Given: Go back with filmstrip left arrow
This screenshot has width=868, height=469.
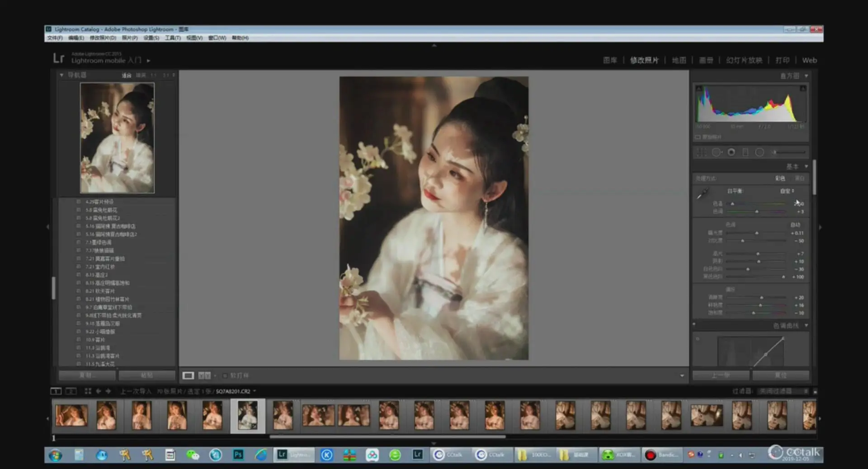Looking at the screenshot, I should pos(98,391).
